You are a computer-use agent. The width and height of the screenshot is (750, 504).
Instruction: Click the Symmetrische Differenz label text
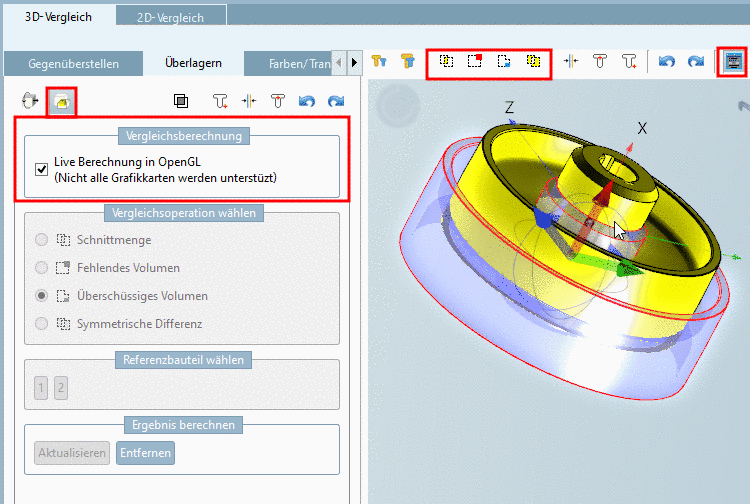click(x=139, y=324)
